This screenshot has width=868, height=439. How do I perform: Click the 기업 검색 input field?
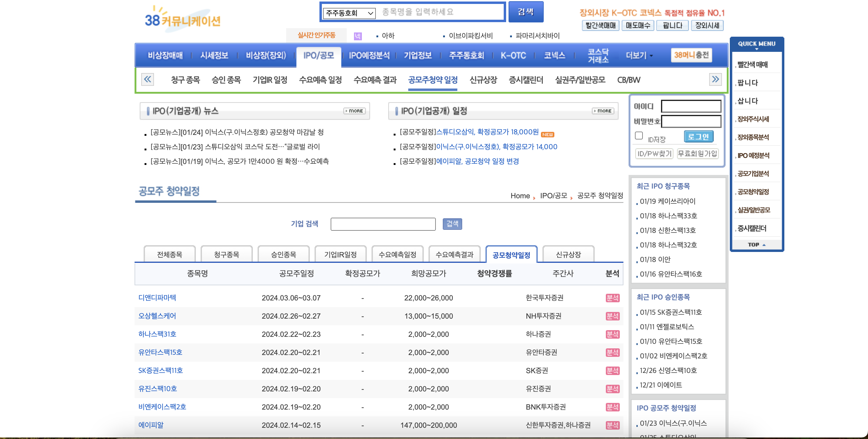point(383,224)
